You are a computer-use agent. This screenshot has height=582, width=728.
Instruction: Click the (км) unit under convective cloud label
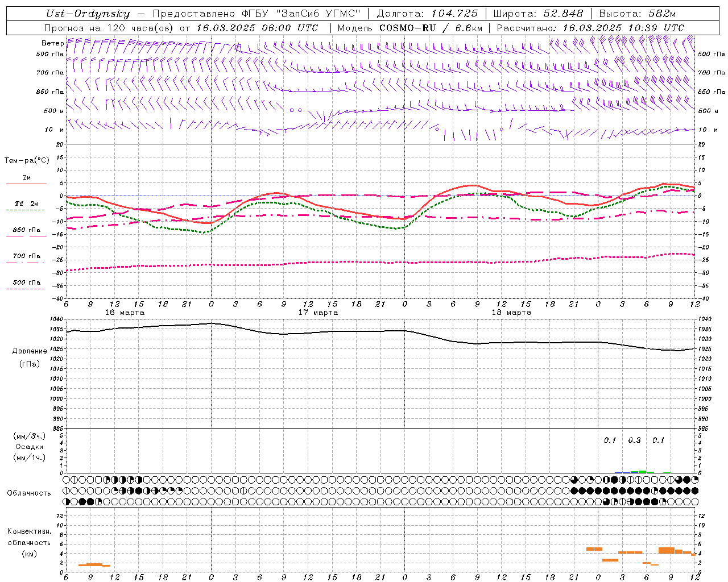[x=29, y=554]
